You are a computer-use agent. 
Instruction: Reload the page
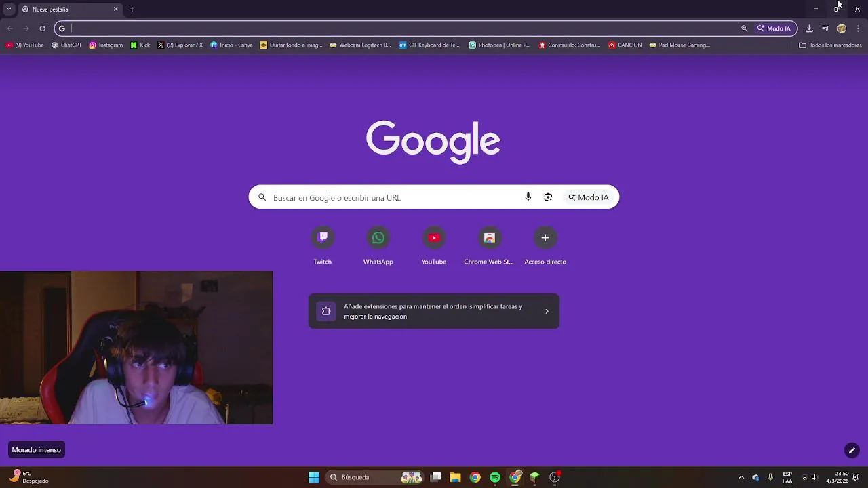point(42,28)
